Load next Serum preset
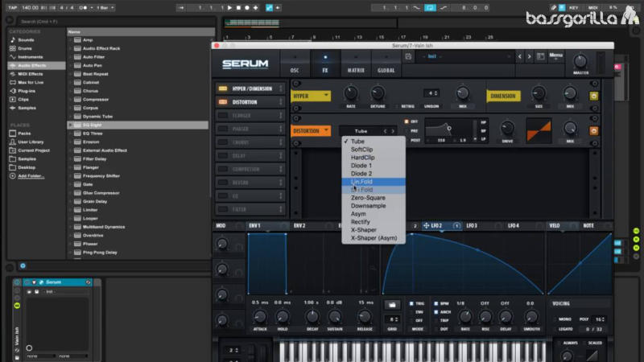 pyautogui.click(x=529, y=56)
